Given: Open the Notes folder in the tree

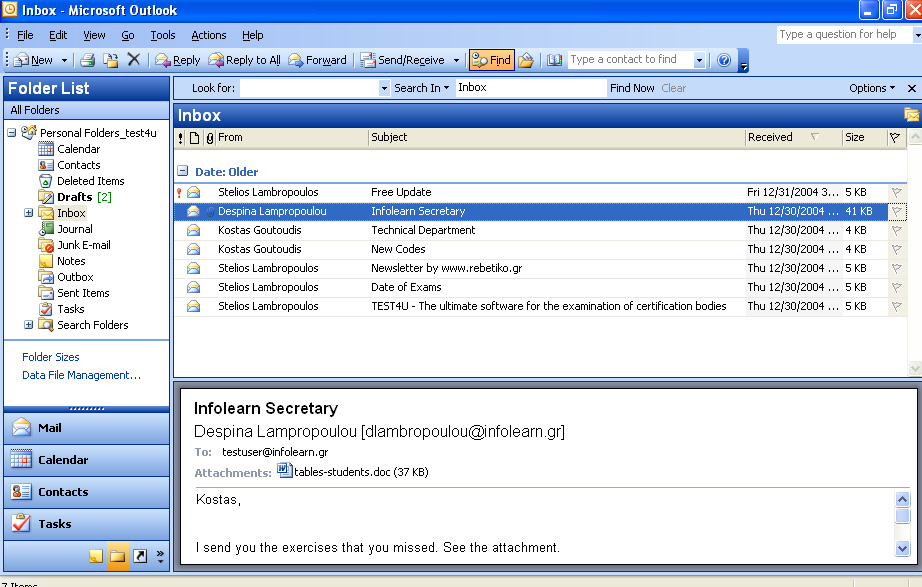Looking at the screenshot, I should pyautogui.click(x=71, y=261).
